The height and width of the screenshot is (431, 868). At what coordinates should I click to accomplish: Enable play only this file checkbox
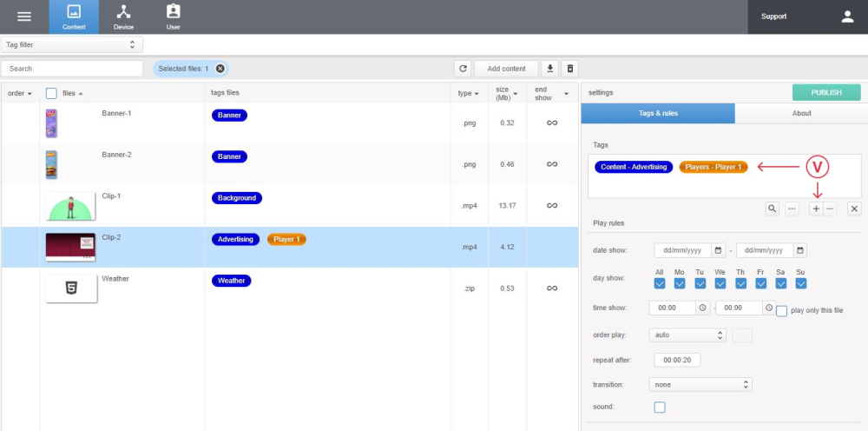782,311
